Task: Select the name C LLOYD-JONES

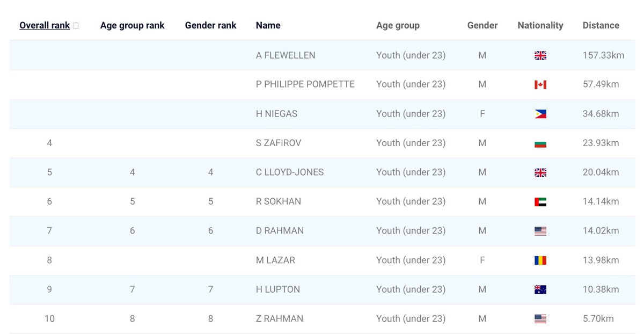Action: pyautogui.click(x=290, y=172)
